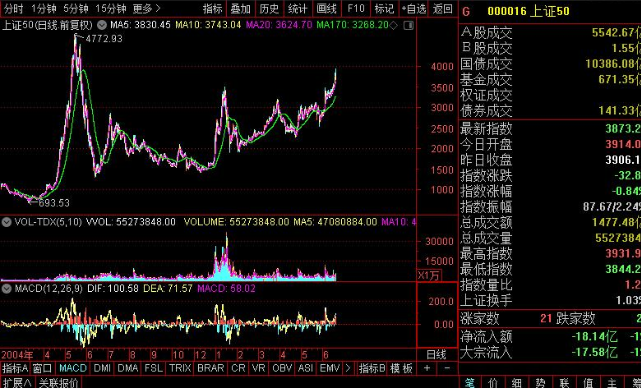Viewport: 641px width, 390px height.
Task: Click 标记 mark button
Action: [x=384, y=9]
